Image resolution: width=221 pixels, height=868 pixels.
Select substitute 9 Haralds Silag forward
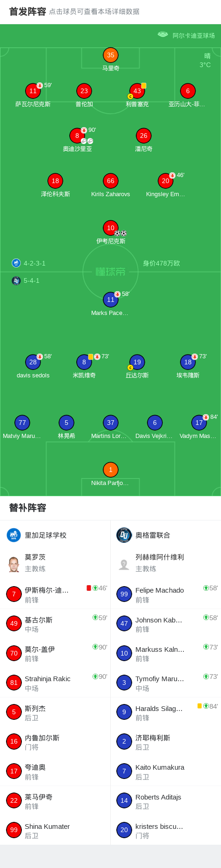(166, 712)
